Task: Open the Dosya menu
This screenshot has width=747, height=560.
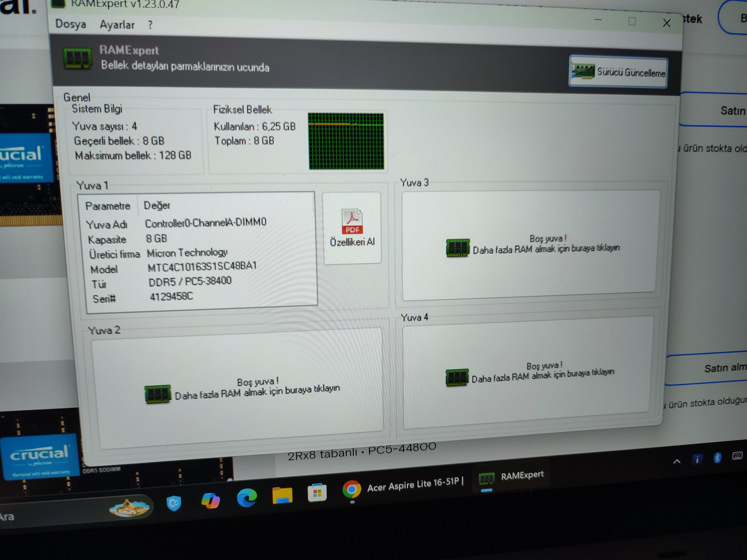Action: pos(71,24)
